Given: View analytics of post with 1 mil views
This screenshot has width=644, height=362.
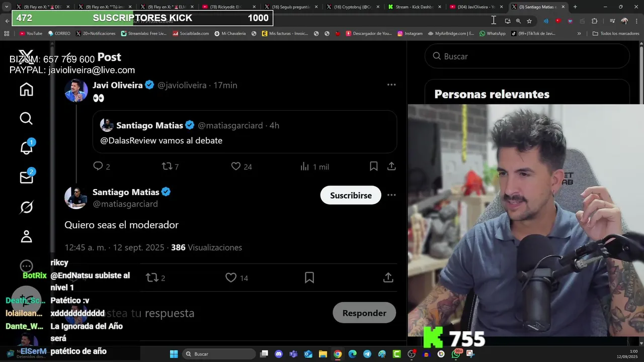Looking at the screenshot, I should 314,166.
